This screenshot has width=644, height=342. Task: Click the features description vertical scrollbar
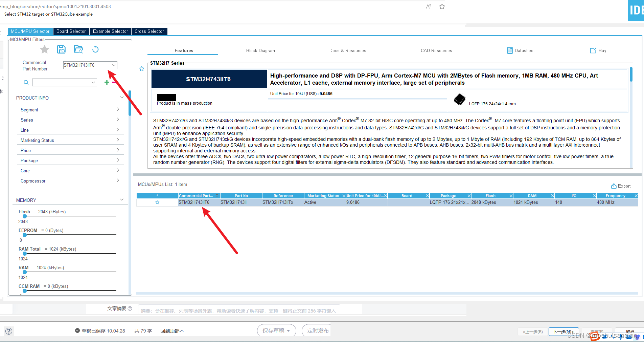click(631, 74)
